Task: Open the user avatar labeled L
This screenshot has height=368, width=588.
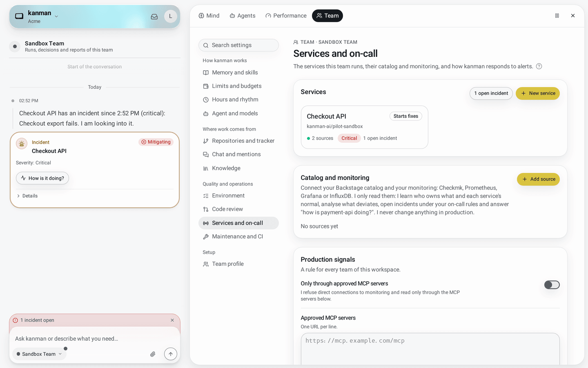Action: pyautogui.click(x=170, y=16)
